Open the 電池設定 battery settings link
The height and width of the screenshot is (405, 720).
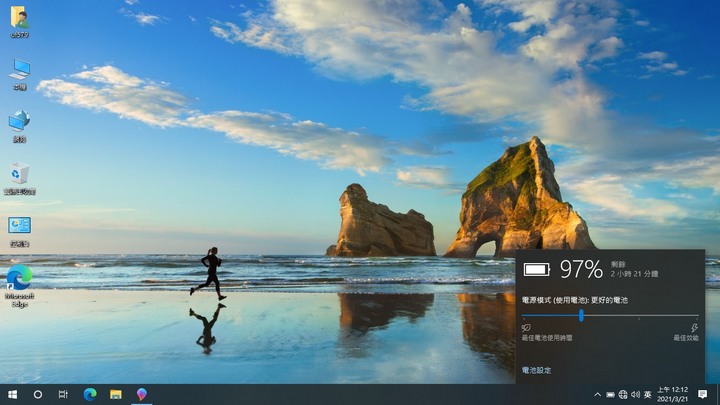pos(536,370)
